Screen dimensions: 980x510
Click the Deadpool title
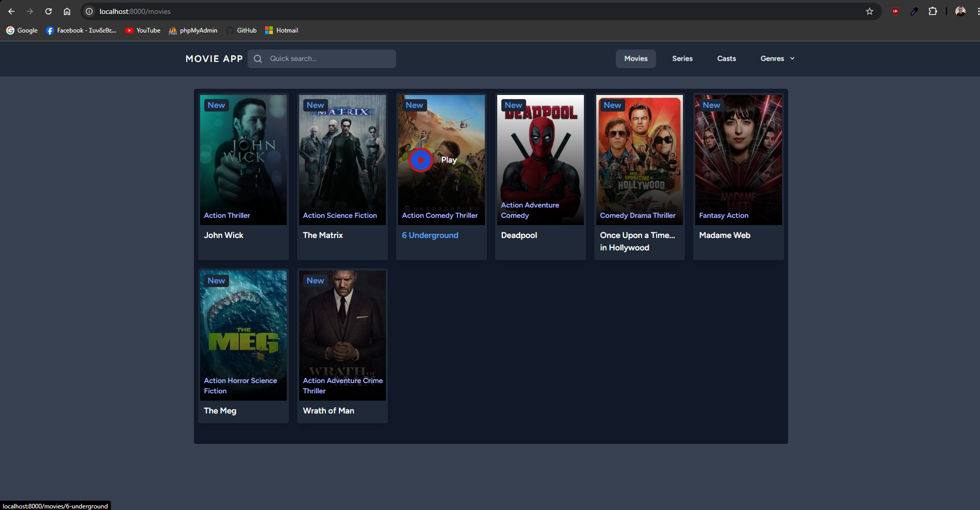tap(519, 235)
